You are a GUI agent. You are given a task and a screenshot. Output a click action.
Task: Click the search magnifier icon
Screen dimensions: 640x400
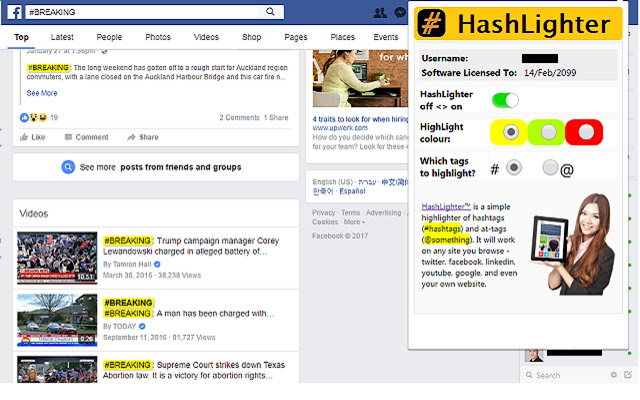[x=270, y=11]
